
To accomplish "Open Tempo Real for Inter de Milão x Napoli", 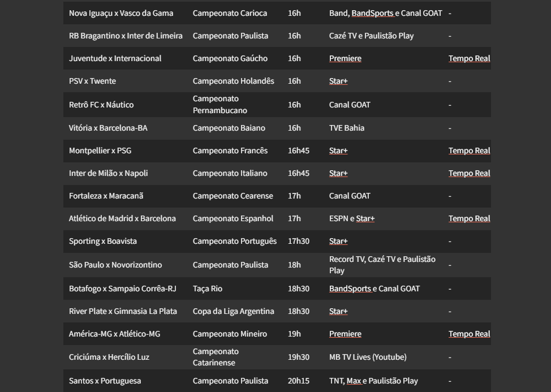I will (x=469, y=174).
